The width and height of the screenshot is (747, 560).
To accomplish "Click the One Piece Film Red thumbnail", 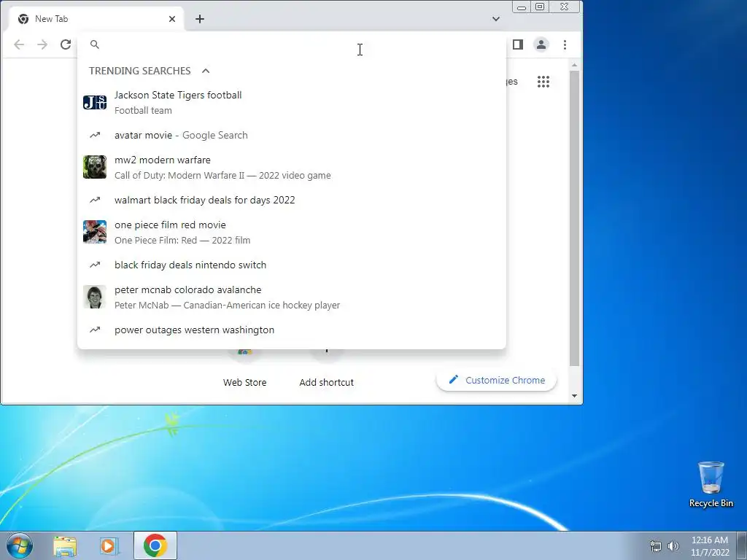I will (x=95, y=232).
